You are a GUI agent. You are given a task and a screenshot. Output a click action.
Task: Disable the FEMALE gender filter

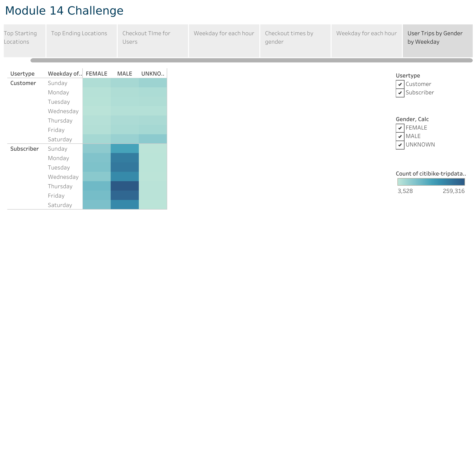pyautogui.click(x=400, y=128)
